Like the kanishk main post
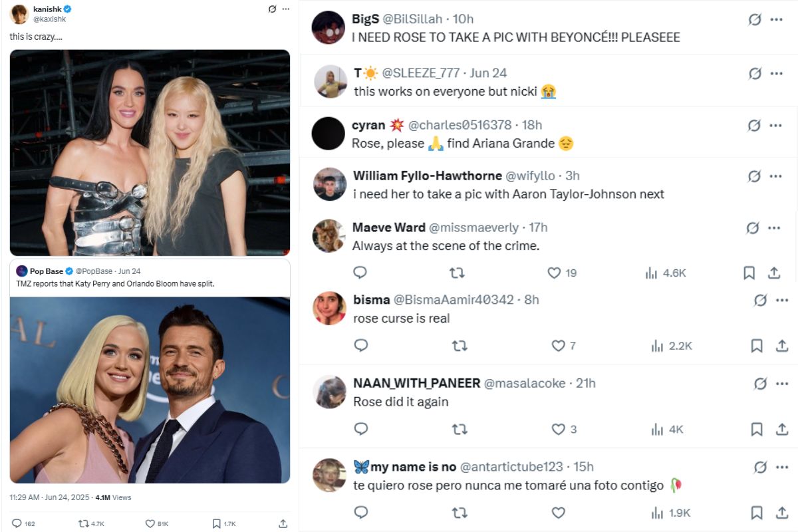 tap(149, 523)
